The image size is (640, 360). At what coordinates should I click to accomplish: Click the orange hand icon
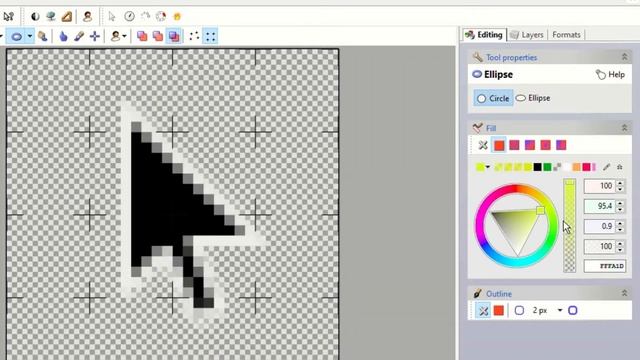pyautogui.click(x=177, y=16)
